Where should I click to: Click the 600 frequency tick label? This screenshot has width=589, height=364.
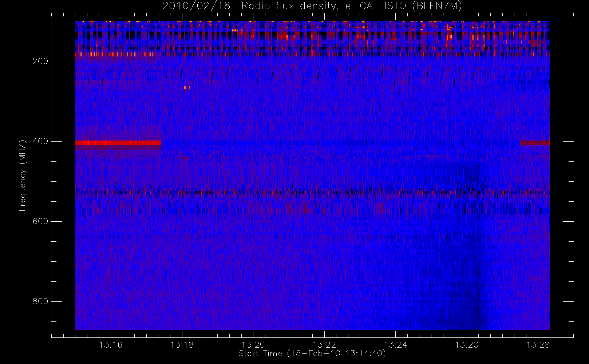click(x=40, y=221)
